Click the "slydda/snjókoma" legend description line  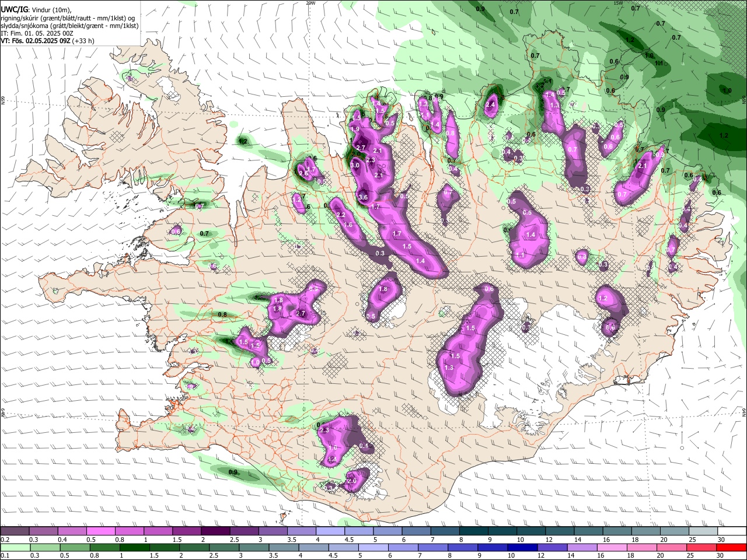pos(69,26)
